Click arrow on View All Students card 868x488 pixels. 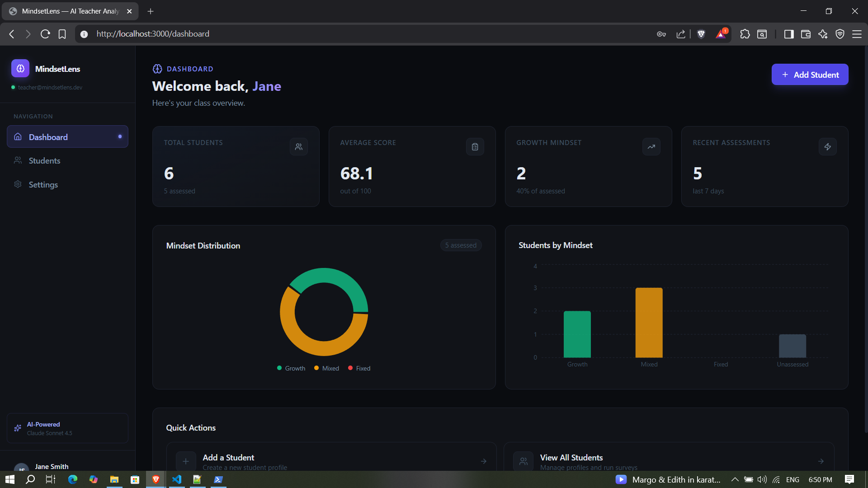point(821,461)
